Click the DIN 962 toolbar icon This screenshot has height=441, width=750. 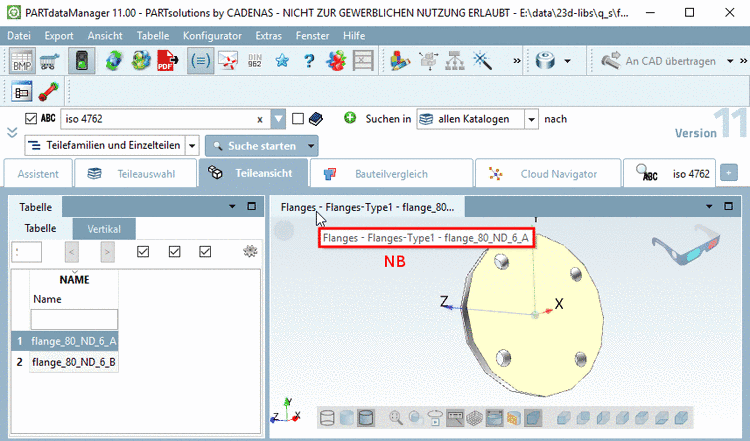pyautogui.click(x=254, y=61)
